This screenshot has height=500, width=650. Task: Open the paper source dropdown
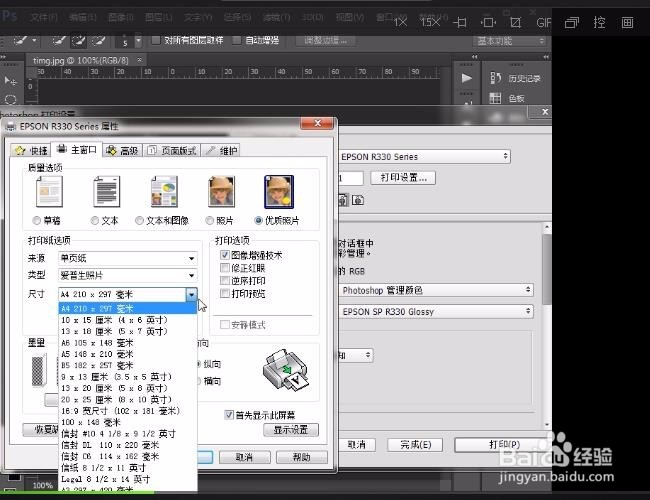click(x=128, y=258)
